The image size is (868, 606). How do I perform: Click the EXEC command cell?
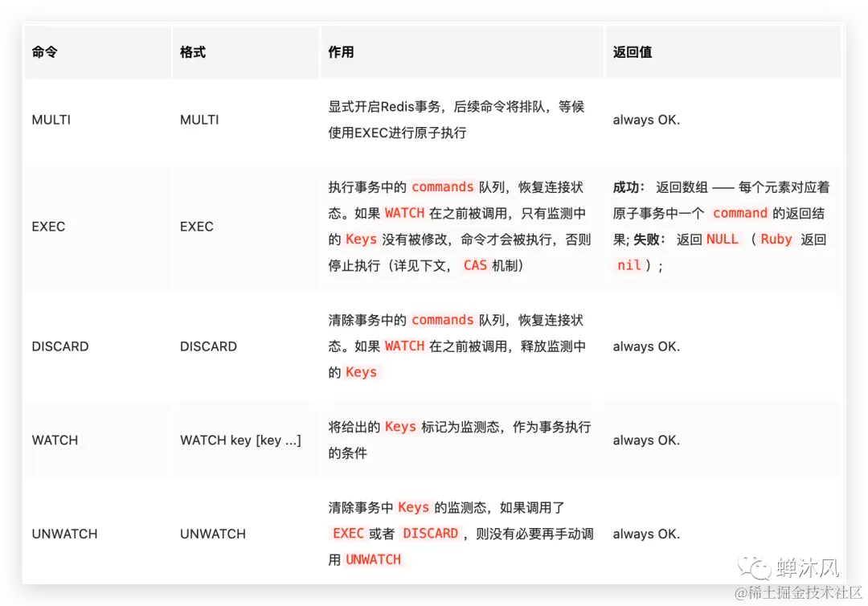48,226
